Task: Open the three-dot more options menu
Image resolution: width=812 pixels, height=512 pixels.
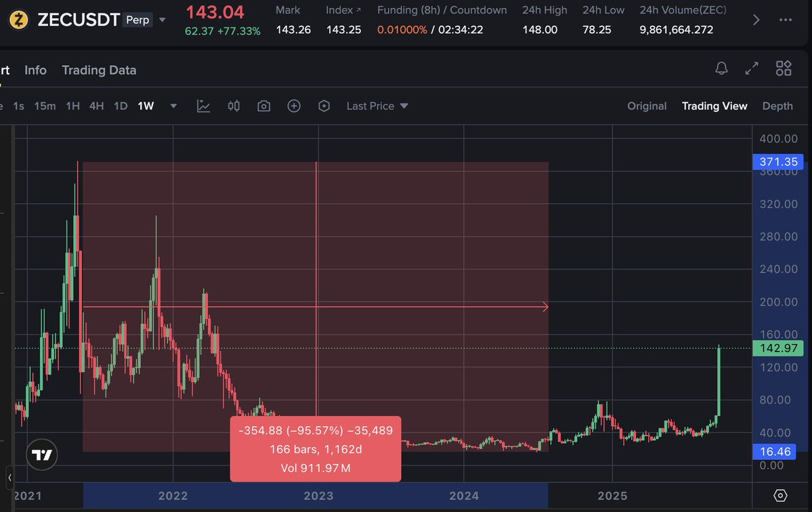Action: click(x=785, y=20)
